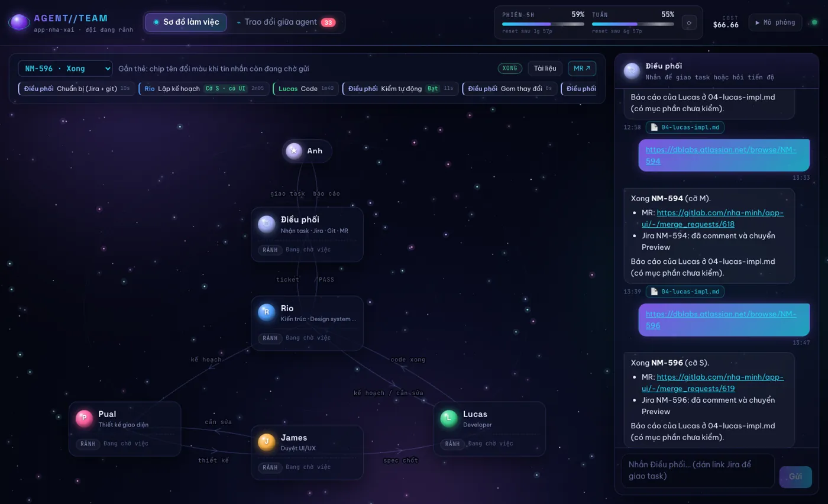Click the "giao task" edge label
The image size is (828, 504).
click(288, 193)
